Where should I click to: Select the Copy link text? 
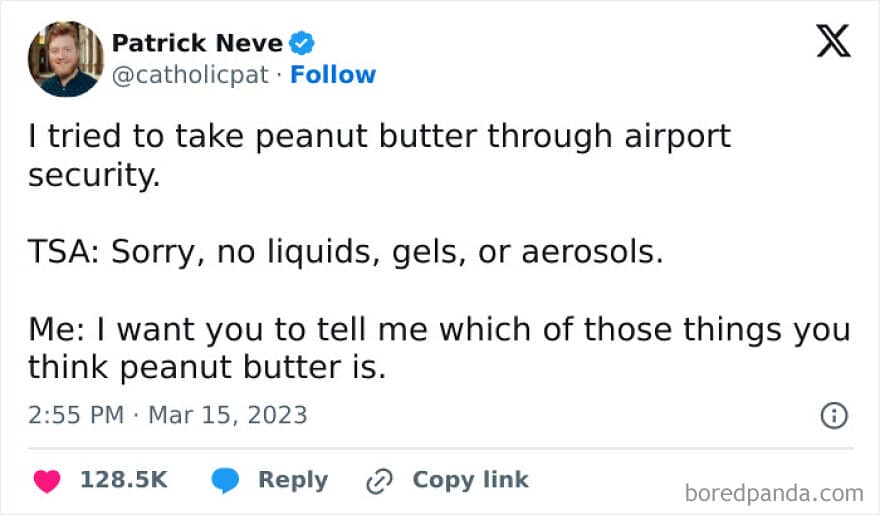click(x=470, y=480)
